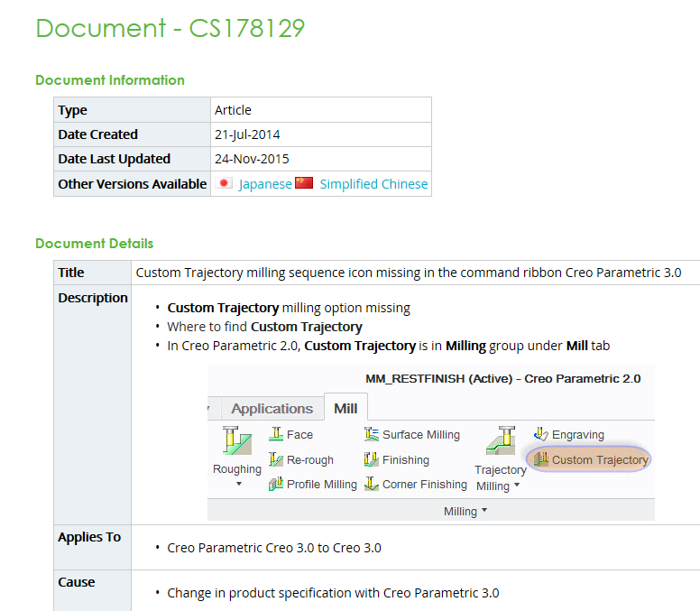Click the Date Created label
The width and height of the screenshot is (700, 611).
(97, 134)
